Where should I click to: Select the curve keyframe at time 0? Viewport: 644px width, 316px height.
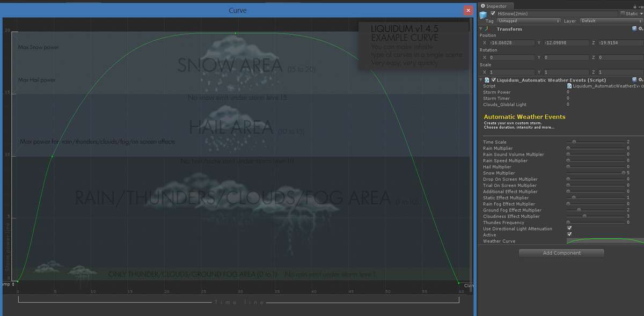tap(18, 281)
